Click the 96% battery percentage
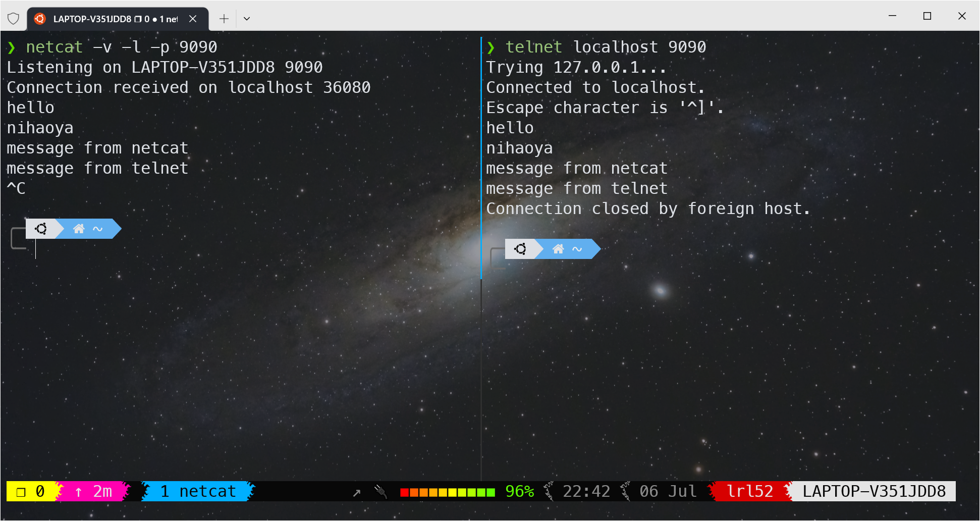This screenshot has height=521, width=980. pos(520,491)
